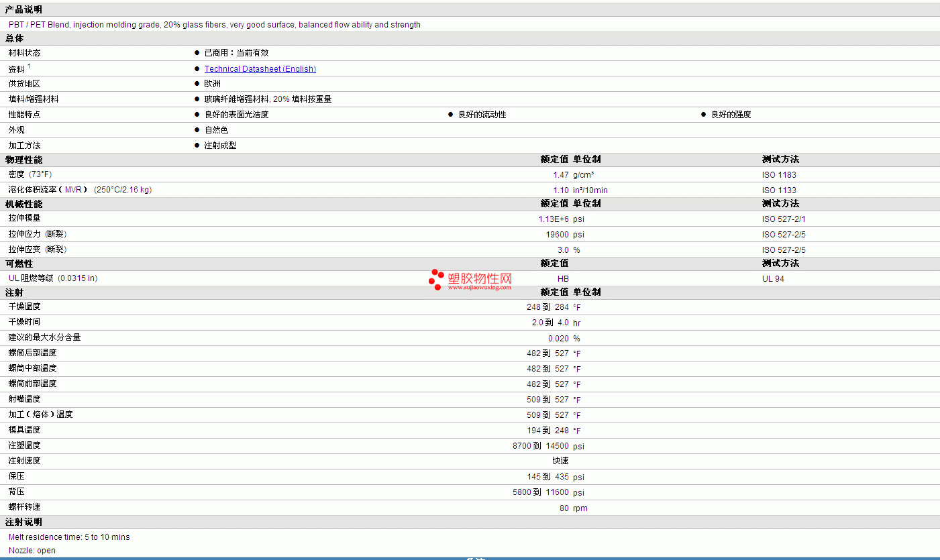Select the 自然色 appearance value
Viewport: 940px width, 560px height.
tap(217, 130)
